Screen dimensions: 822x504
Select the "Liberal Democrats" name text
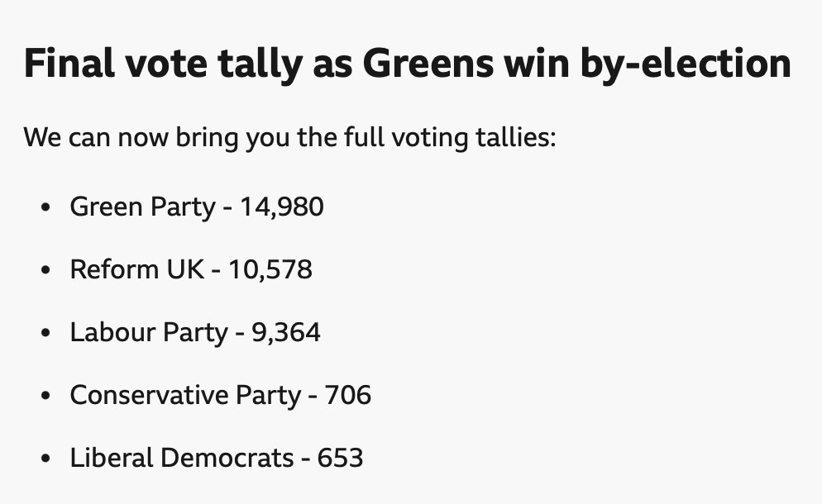[181, 458]
